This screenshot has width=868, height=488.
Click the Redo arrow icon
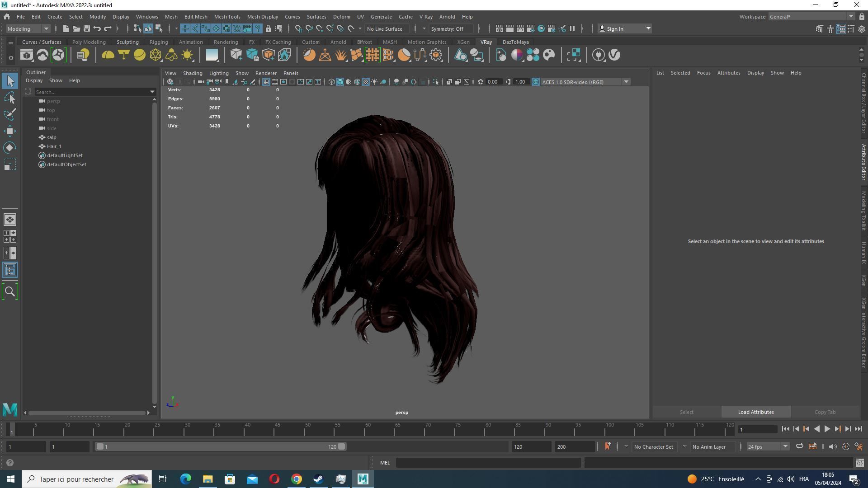pos(107,28)
